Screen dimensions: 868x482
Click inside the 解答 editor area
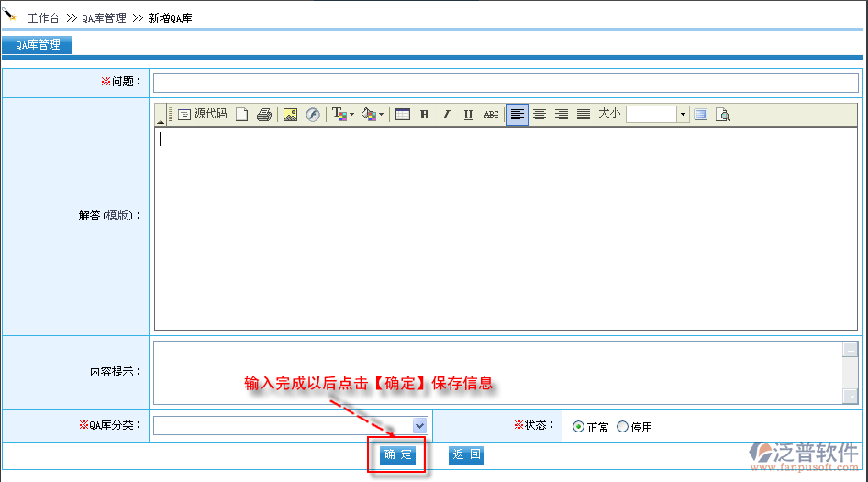506,229
